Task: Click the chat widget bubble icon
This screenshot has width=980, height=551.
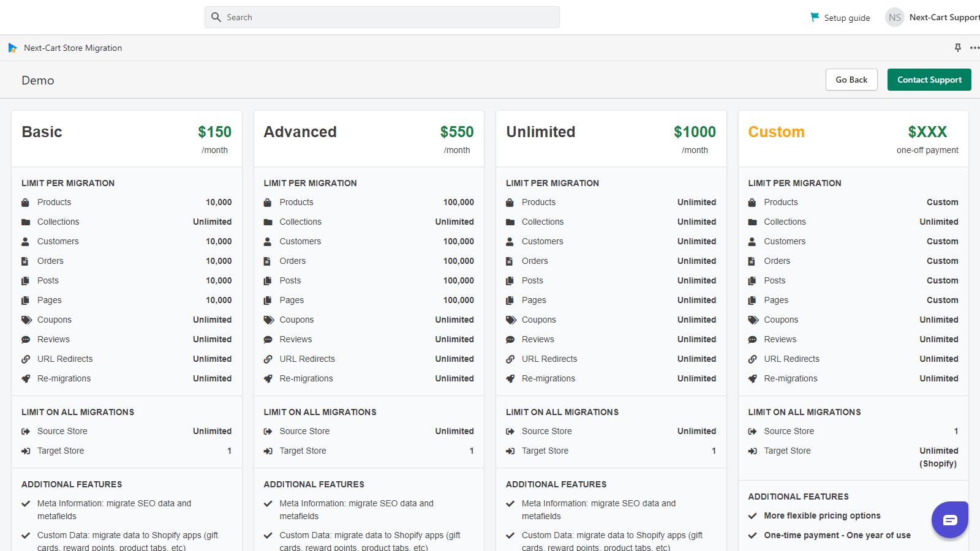Action: tap(949, 520)
